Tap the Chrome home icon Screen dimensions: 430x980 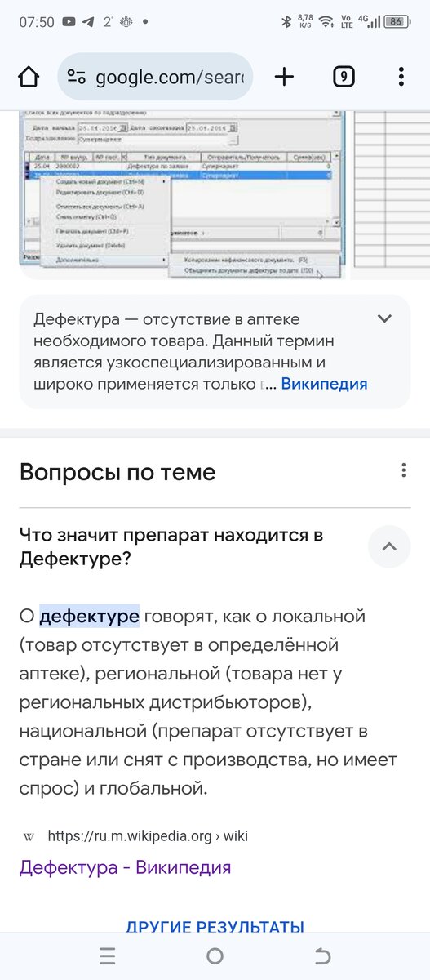29,77
